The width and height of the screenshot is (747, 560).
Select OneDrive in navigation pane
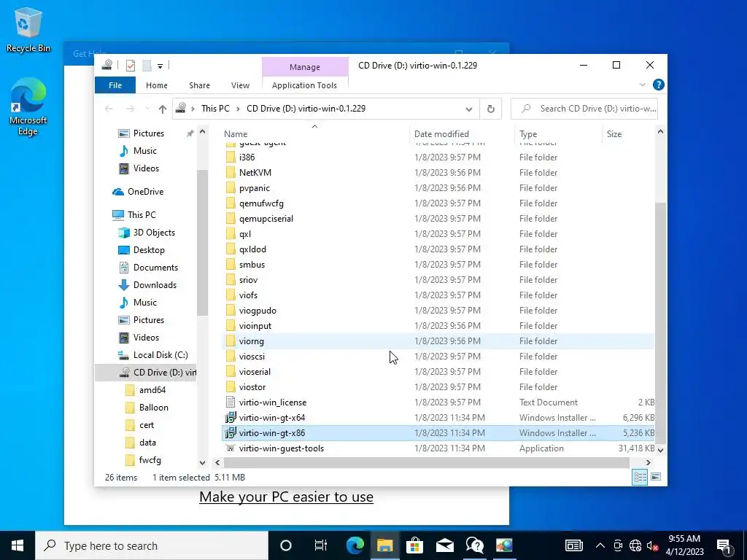point(138,192)
